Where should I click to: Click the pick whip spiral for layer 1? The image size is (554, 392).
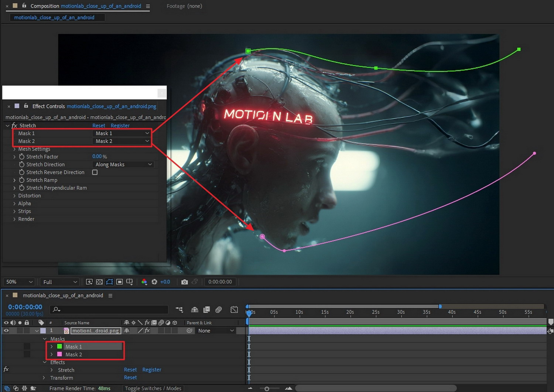189,331
